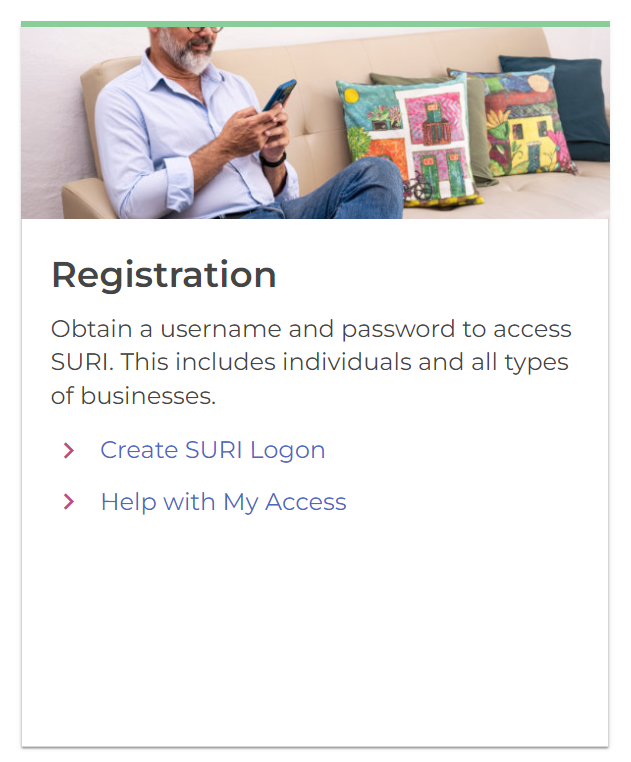This screenshot has width=631, height=762.
Task: Click the empty white area below the links
Action: pyautogui.click(x=315, y=630)
